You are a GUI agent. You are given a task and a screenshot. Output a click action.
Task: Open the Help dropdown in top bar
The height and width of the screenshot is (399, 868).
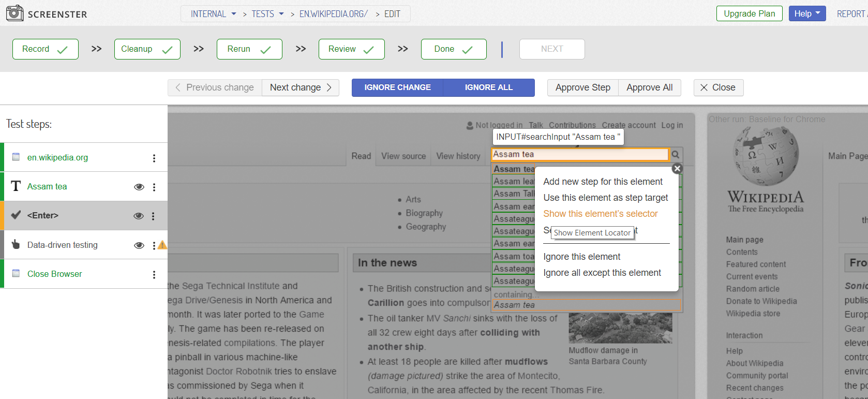[x=807, y=13]
